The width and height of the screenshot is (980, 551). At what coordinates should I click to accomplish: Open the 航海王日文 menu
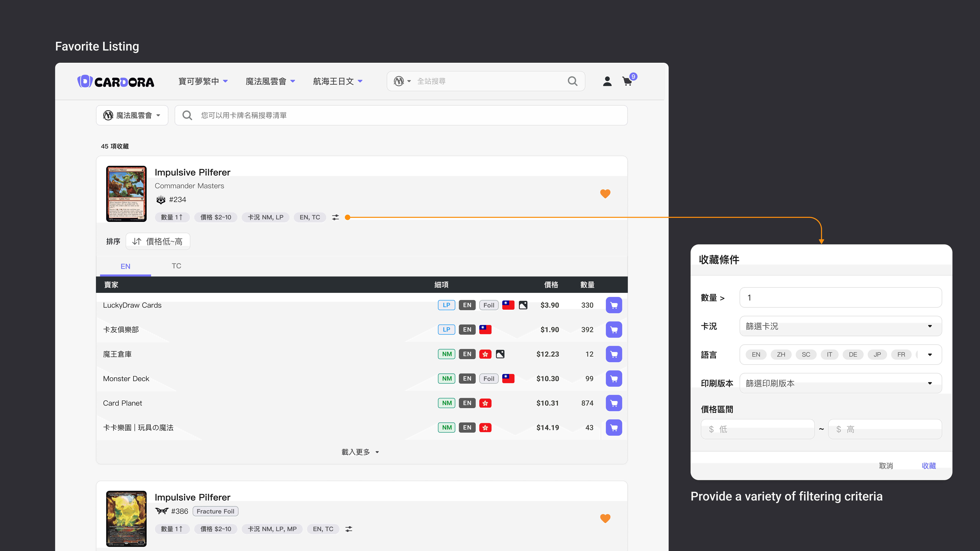pos(338,81)
